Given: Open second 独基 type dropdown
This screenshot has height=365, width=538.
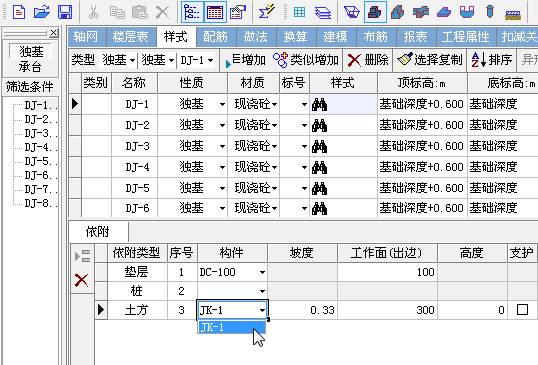Looking at the screenshot, I should (172, 61).
